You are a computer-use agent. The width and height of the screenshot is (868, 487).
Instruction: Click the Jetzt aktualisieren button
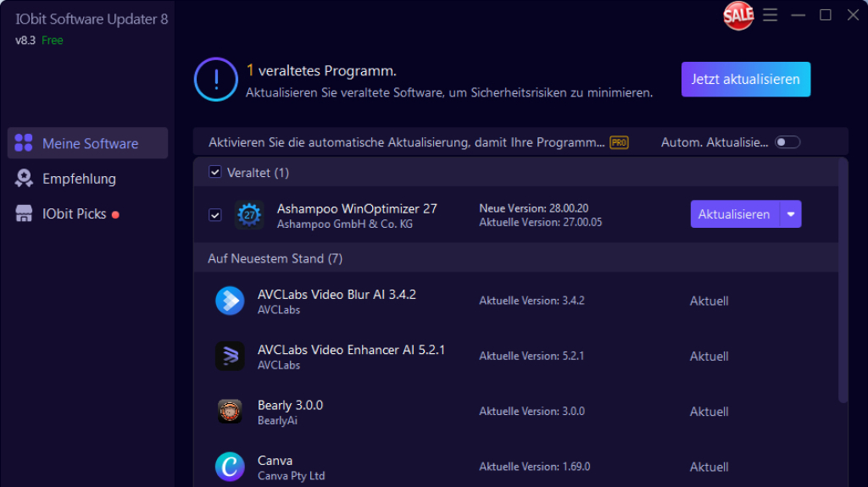click(x=746, y=79)
